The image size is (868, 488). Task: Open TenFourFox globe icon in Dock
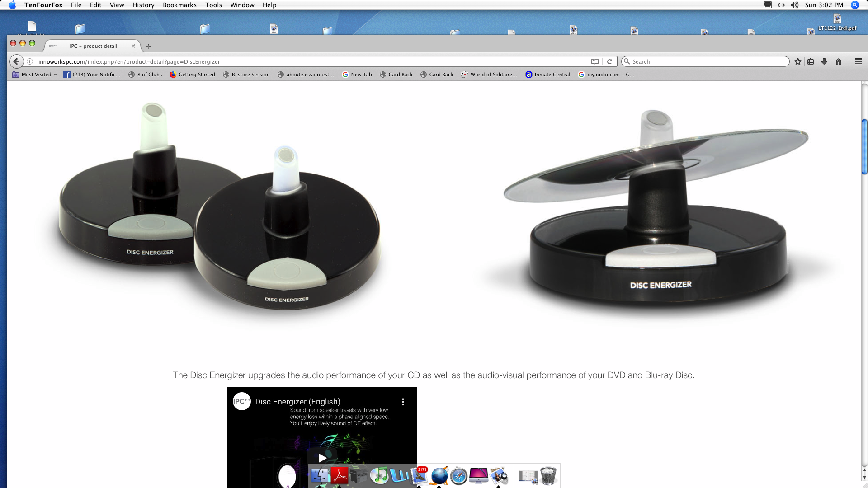coord(439,476)
